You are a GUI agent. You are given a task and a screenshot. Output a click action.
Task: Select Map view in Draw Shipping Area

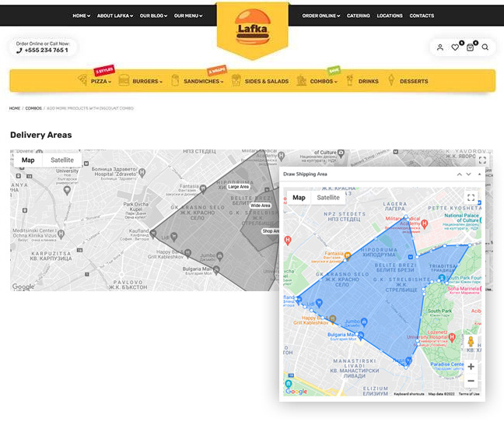pyautogui.click(x=299, y=198)
